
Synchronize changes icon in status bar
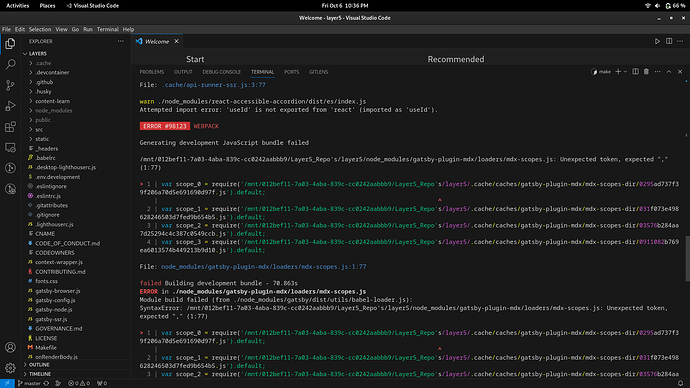[46, 384]
